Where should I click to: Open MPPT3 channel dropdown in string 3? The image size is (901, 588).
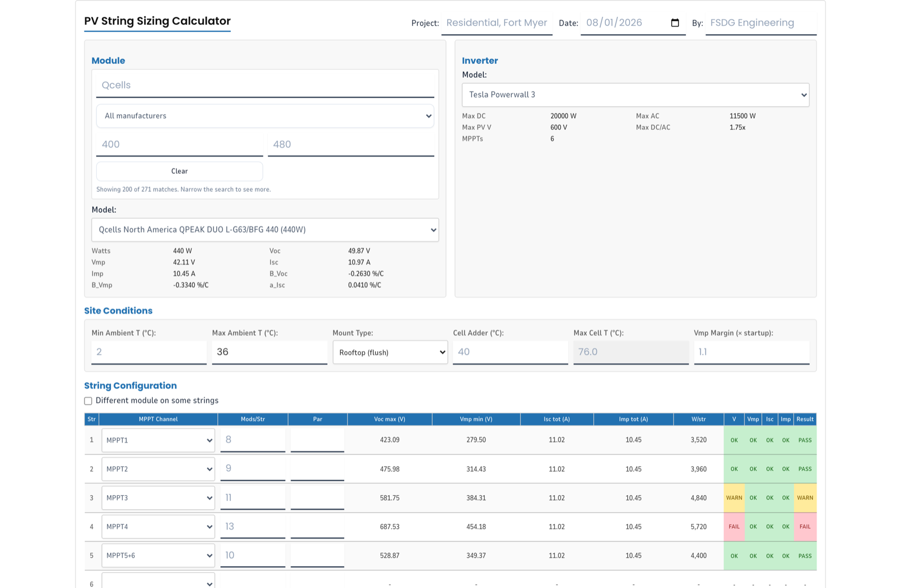pos(158,498)
